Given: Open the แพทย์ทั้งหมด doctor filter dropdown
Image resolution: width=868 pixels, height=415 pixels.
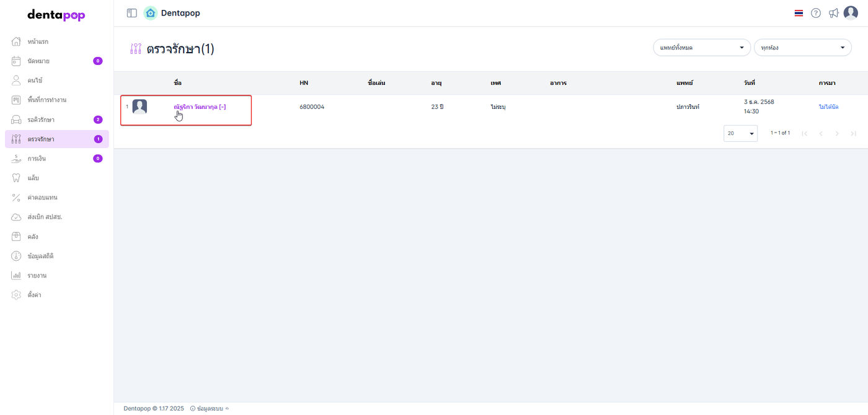Looking at the screenshot, I should click(x=702, y=48).
